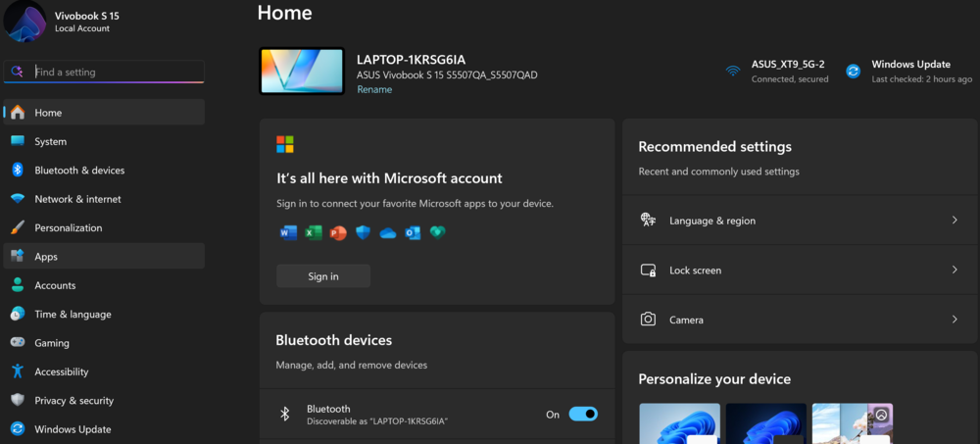Click the PowerPoint app icon
Screen dimensions: 980x444
[x=338, y=233]
